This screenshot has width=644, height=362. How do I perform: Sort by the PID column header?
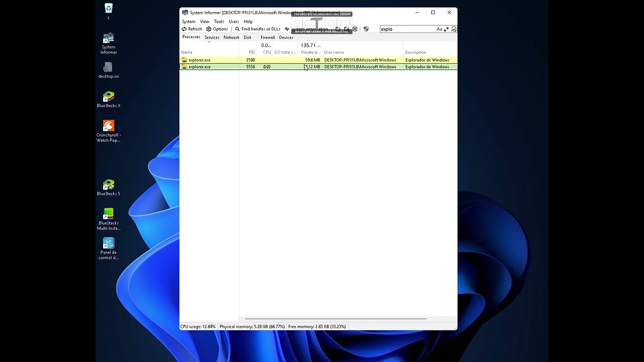[x=249, y=52]
